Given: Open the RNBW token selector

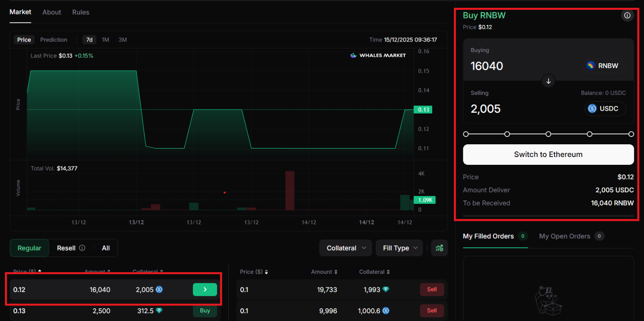Looking at the screenshot, I should pos(605,66).
